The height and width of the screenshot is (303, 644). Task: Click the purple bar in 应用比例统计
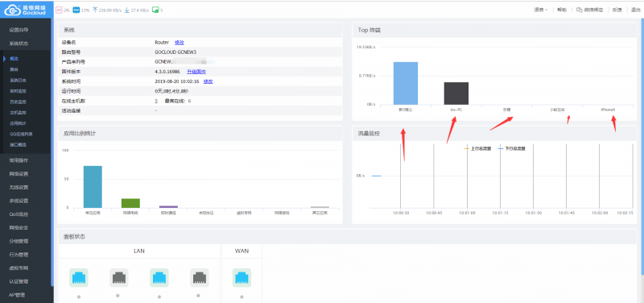(x=168, y=207)
